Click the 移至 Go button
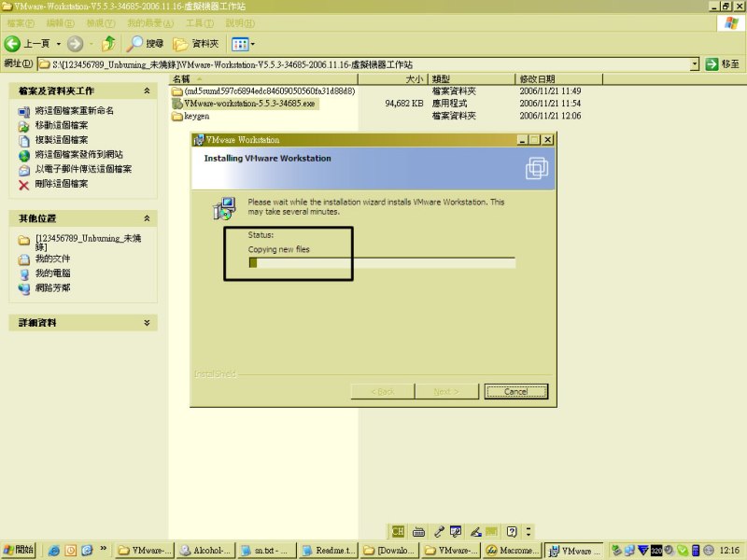The height and width of the screenshot is (560, 747). coord(723,63)
